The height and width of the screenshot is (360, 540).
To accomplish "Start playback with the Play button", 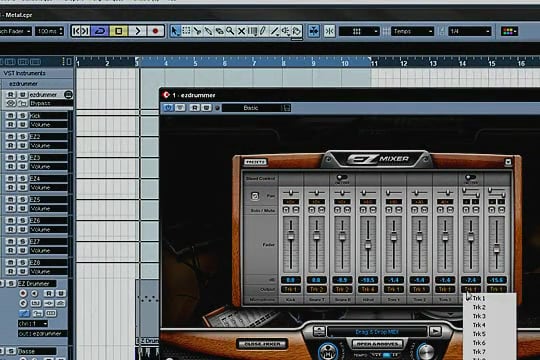I will 137,31.
